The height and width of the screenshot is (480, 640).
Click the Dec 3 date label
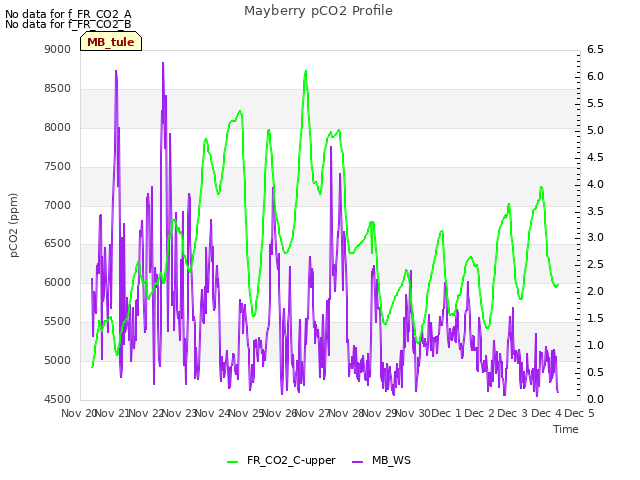pyautogui.click(x=513, y=413)
